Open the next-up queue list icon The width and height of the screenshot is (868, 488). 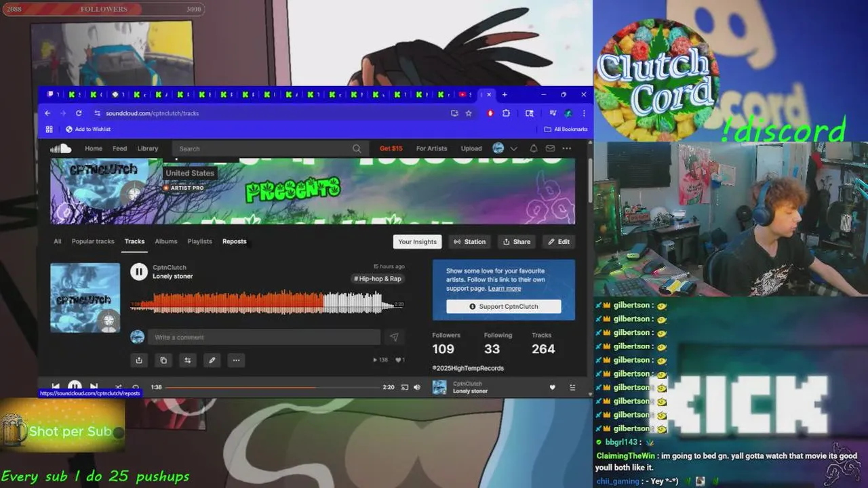(x=572, y=387)
